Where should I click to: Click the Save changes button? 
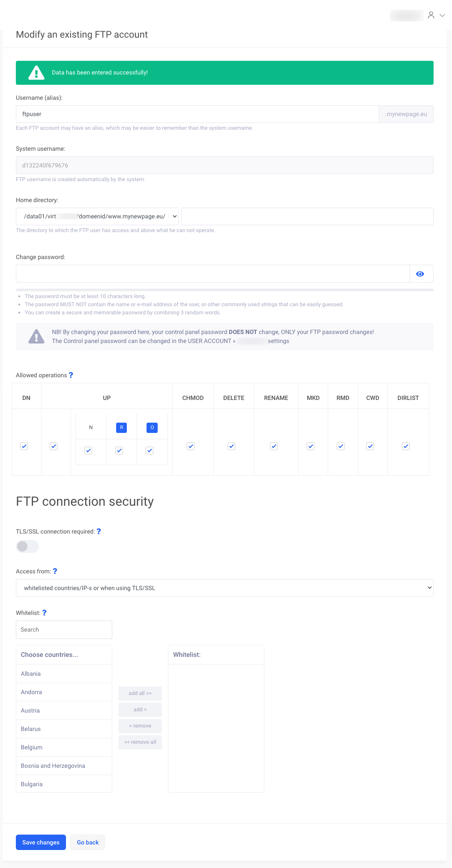(x=41, y=842)
